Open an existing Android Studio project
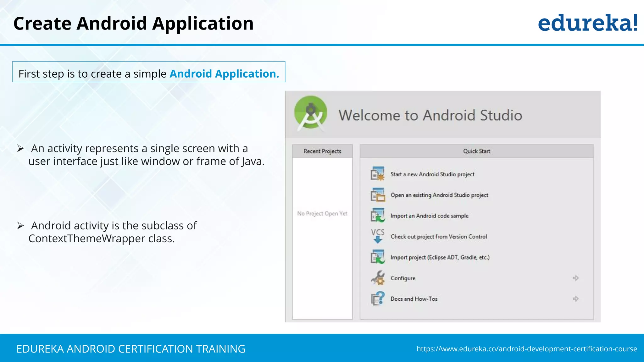644x362 pixels. [x=439, y=195]
